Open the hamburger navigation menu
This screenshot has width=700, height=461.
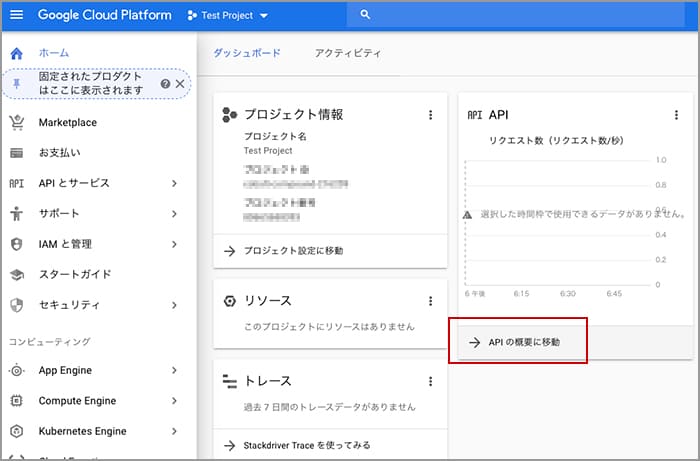17,15
